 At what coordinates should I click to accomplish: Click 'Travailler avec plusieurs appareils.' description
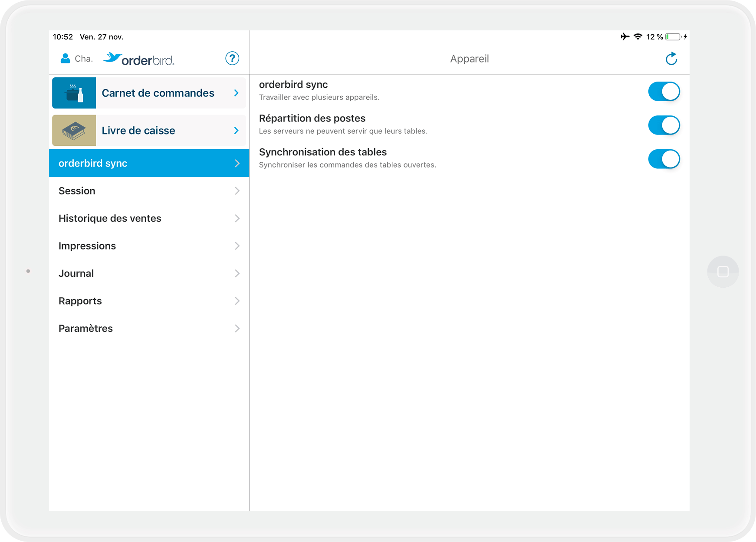319,97
